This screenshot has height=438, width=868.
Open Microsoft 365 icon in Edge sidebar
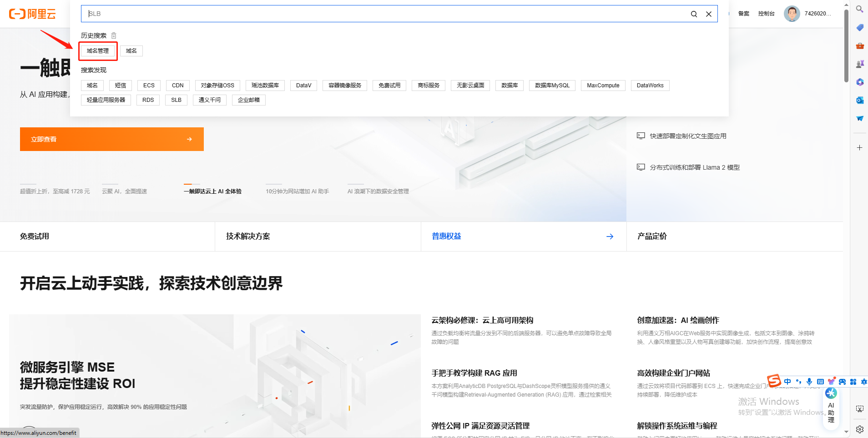pos(859,82)
